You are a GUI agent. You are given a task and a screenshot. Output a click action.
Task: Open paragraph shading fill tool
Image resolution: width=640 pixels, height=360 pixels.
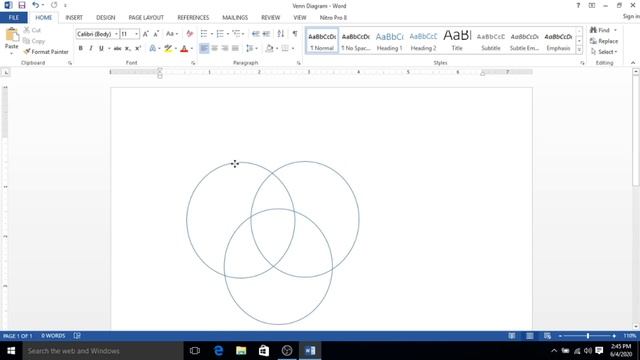click(x=269, y=49)
